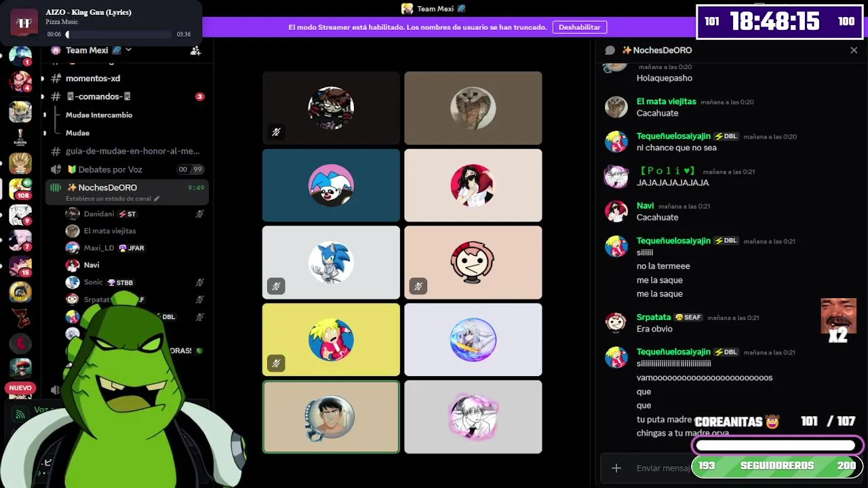Open the server icon with badge 7

tap(20, 240)
